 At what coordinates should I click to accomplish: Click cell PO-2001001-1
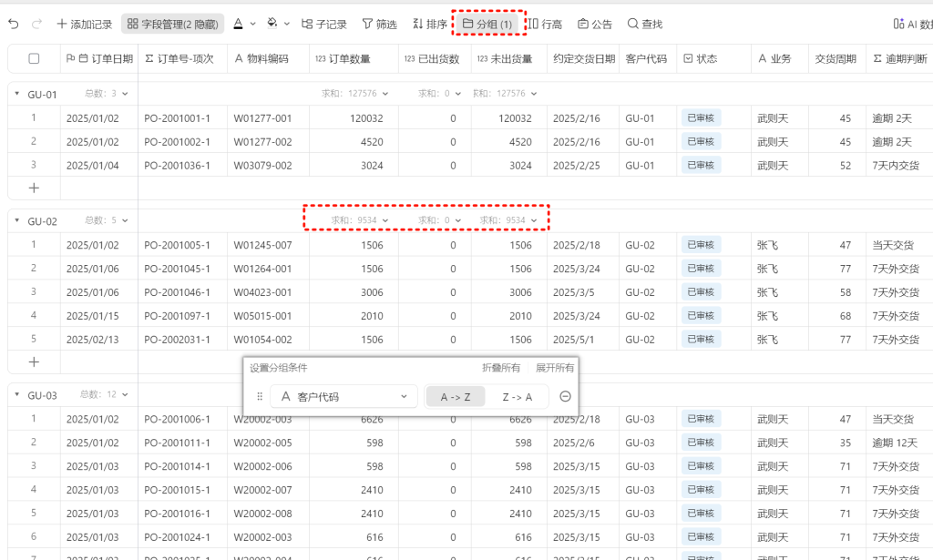tap(182, 117)
